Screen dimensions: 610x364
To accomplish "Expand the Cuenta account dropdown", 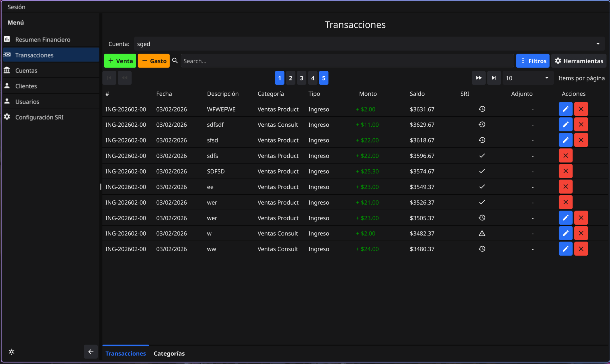I will point(598,44).
